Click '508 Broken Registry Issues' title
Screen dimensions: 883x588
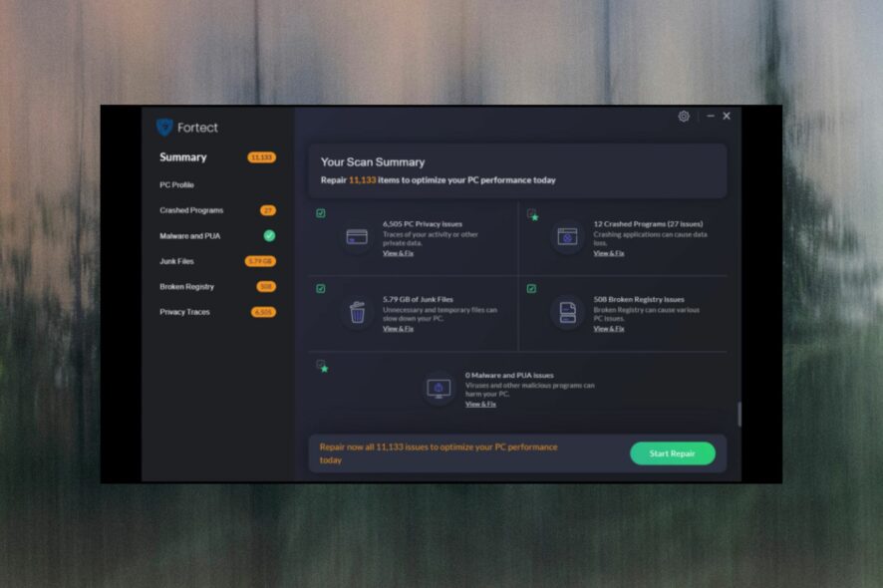pos(639,300)
